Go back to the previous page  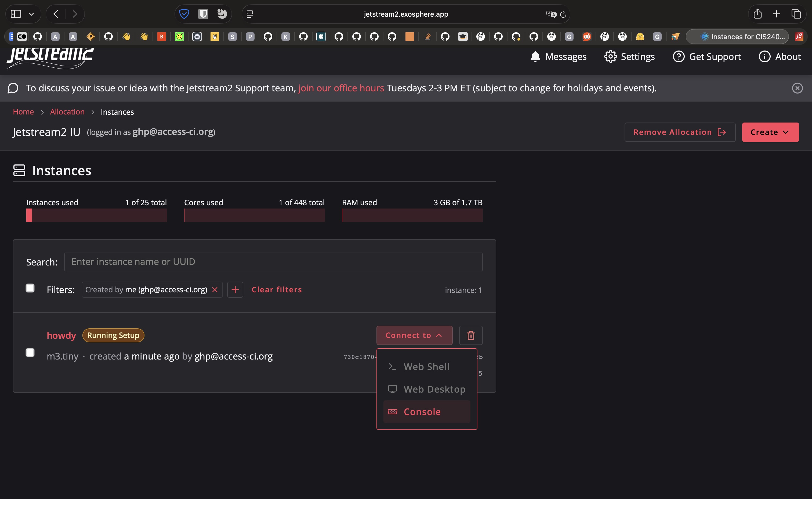(56, 14)
